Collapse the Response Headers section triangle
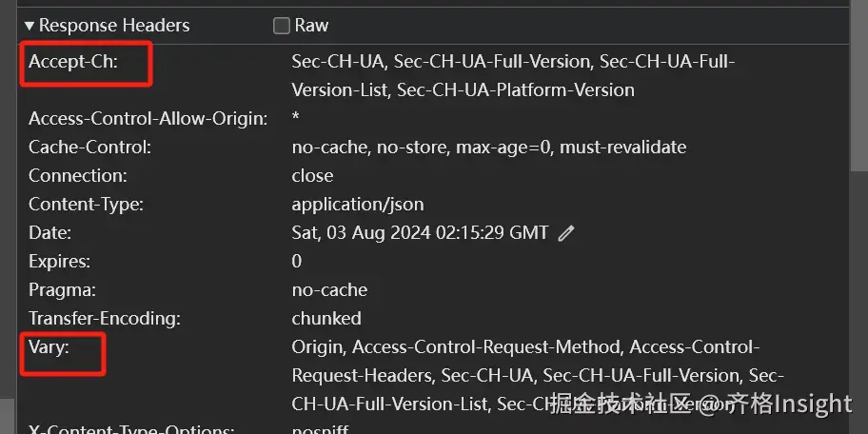This screenshot has height=434, width=868. [x=30, y=26]
